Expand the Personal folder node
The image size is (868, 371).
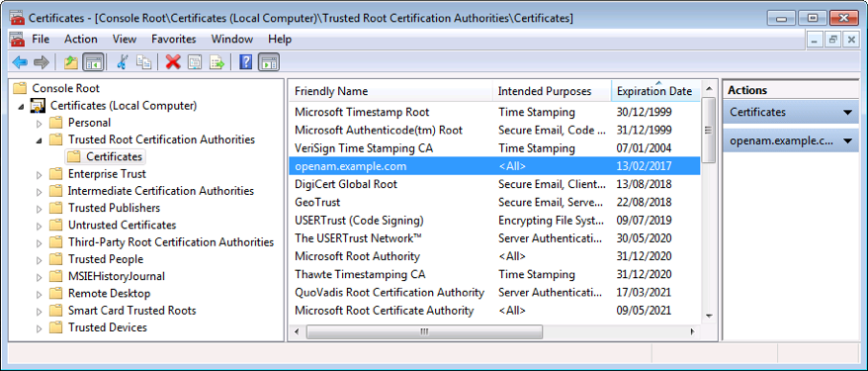(39, 123)
